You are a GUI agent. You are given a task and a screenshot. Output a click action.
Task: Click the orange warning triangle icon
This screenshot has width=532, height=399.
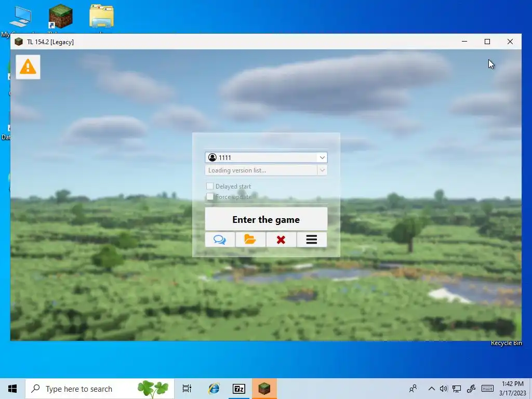[28, 67]
